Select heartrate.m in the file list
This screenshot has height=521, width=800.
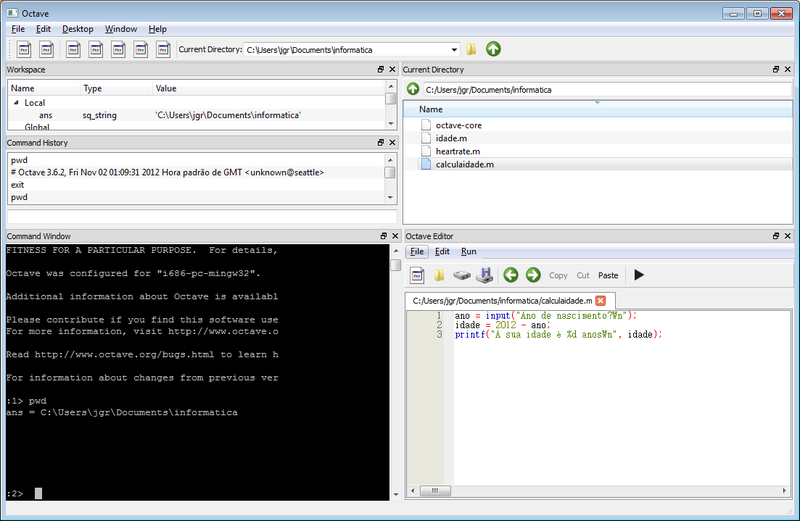(458, 151)
